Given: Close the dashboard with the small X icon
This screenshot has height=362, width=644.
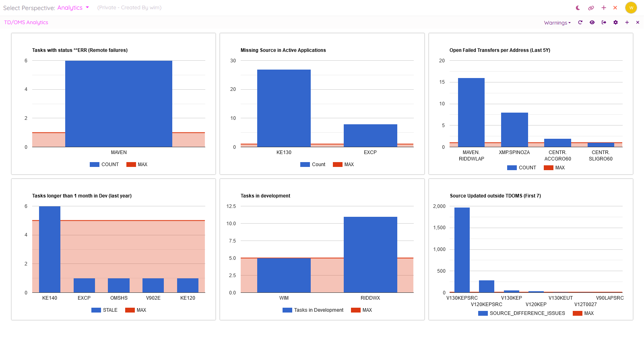Looking at the screenshot, I should [638, 23].
